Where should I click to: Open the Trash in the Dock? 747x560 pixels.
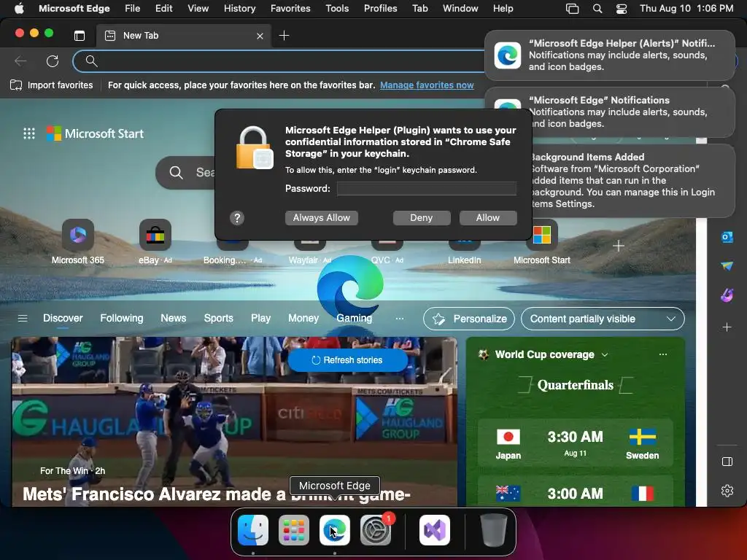[x=494, y=529]
